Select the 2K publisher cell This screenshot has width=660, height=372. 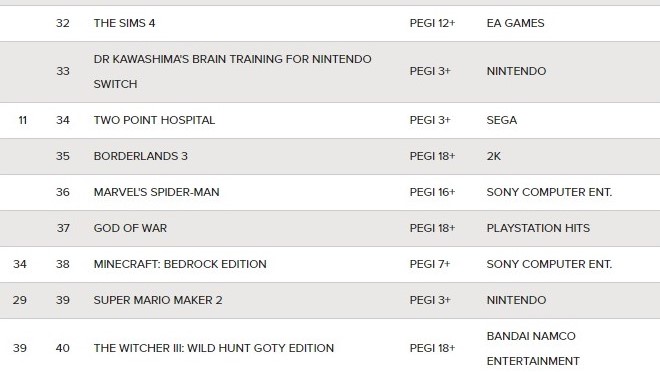pyautogui.click(x=493, y=156)
